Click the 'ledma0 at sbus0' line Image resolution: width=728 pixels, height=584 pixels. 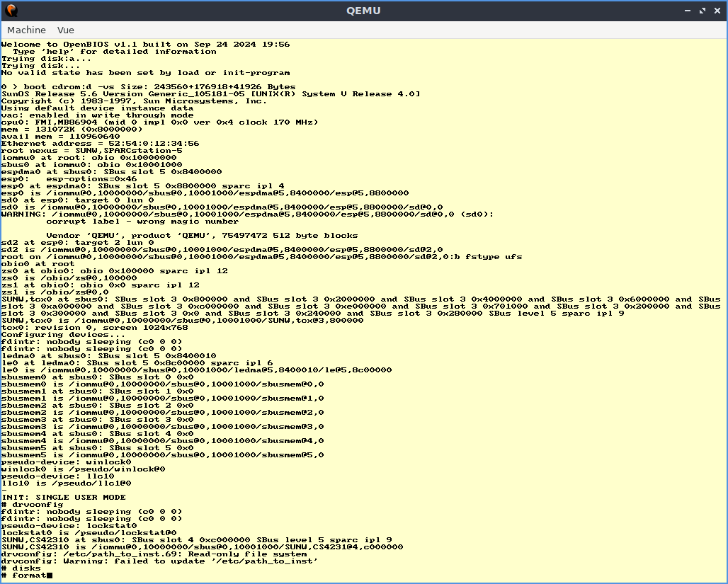point(108,355)
